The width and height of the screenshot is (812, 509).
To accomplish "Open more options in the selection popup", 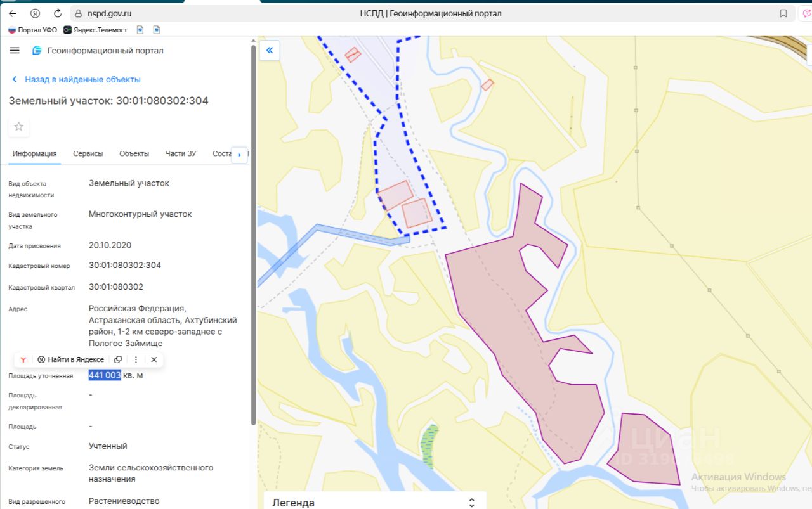I will pyautogui.click(x=136, y=359).
